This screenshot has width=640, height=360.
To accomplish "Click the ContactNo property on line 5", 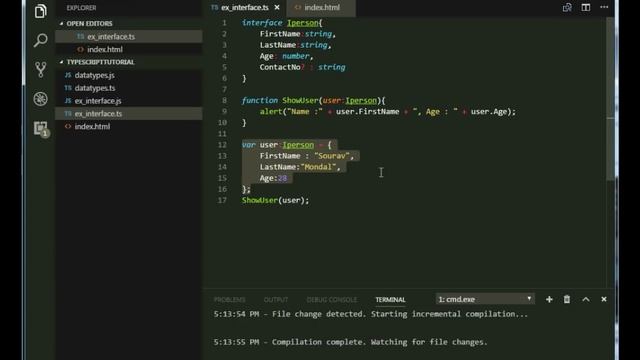I will [x=280, y=67].
